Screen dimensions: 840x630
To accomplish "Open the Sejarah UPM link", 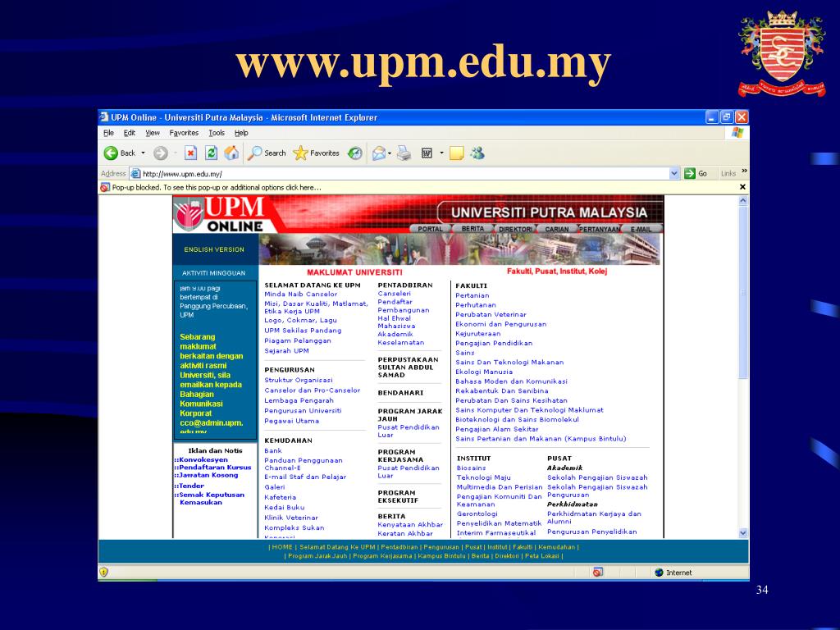I will pos(286,351).
